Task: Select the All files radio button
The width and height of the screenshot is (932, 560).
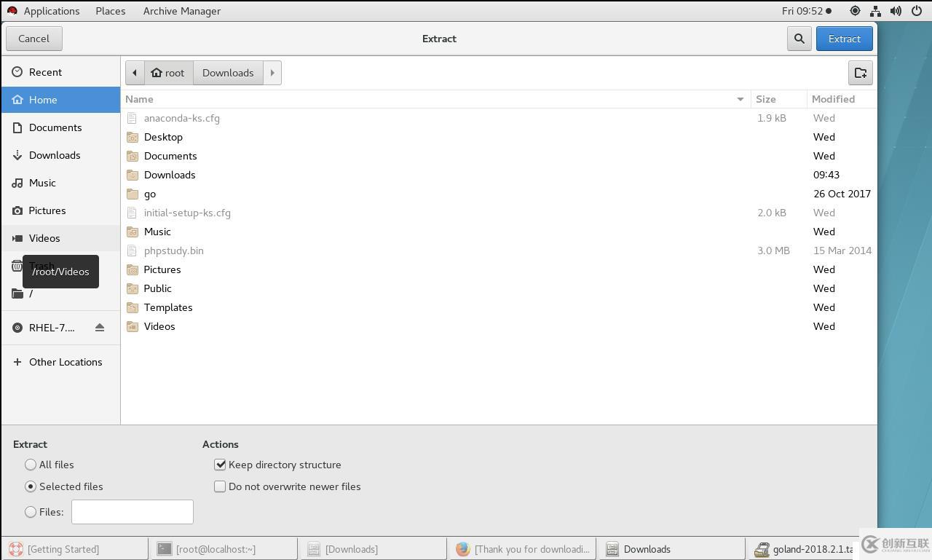Action: pos(31,465)
